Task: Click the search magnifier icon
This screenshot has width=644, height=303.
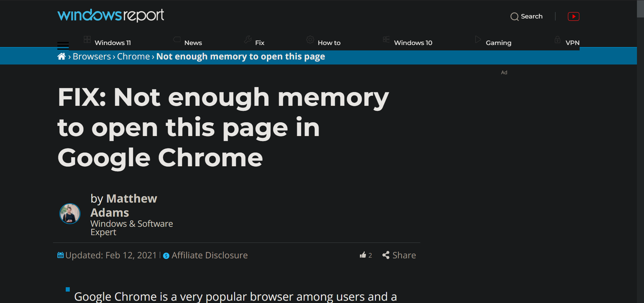Action: (x=515, y=16)
